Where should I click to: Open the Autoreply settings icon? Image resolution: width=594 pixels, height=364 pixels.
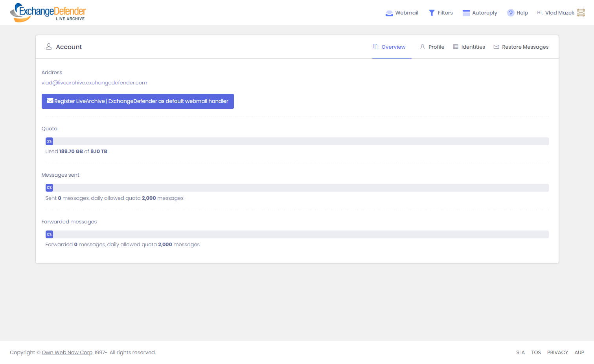click(466, 13)
